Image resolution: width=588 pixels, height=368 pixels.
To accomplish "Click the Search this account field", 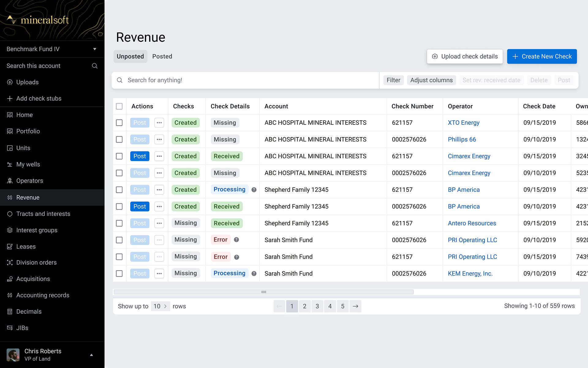I will 52,66.
